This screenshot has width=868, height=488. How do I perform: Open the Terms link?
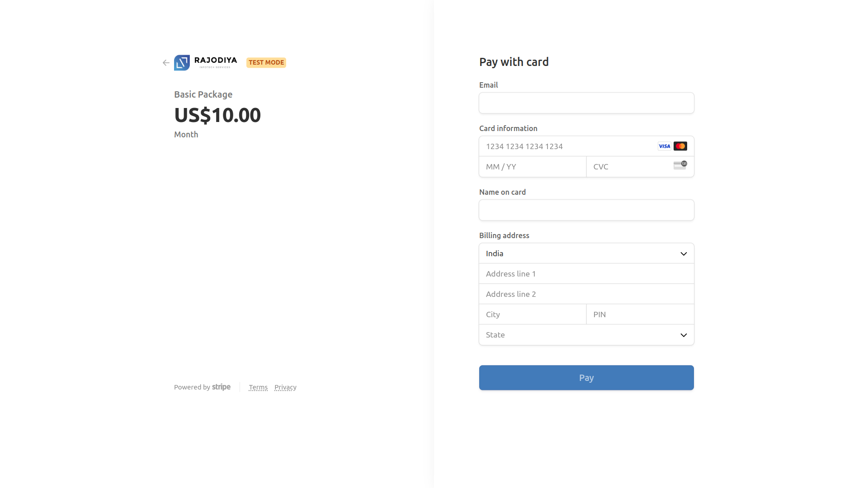point(258,387)
